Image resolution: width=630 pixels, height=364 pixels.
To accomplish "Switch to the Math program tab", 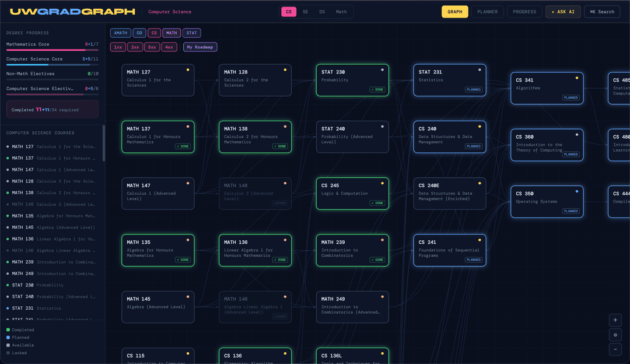I will pos(341,12).
